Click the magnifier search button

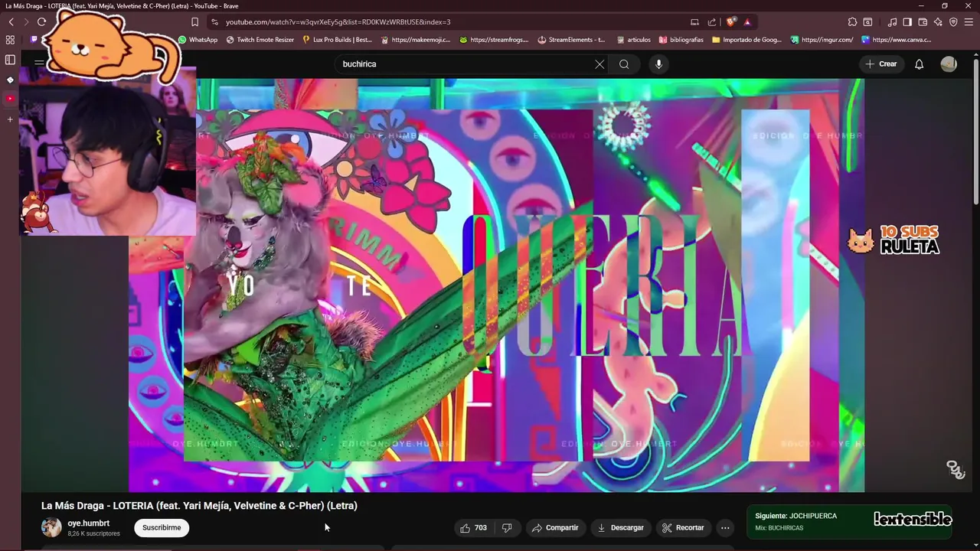tap(624, 64)
